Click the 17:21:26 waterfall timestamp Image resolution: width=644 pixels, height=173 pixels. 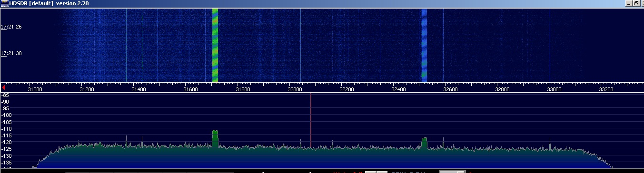(11, 27)
